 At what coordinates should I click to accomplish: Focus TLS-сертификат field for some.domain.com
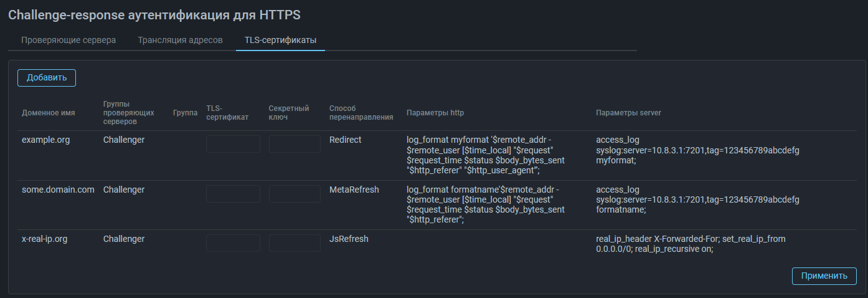coord(233,194)
